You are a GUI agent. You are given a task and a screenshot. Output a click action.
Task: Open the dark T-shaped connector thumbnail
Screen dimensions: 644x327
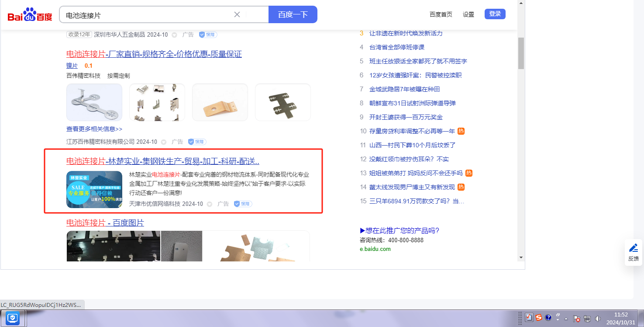tap(283, 102)
